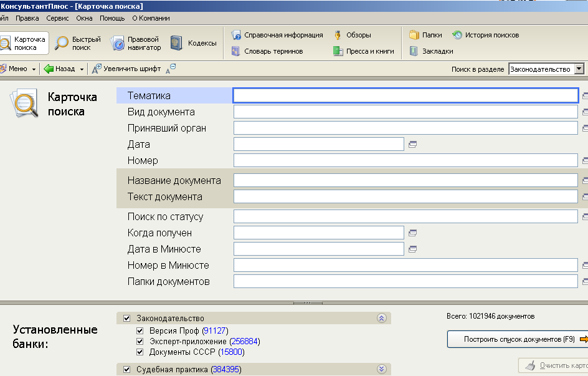Viewport: 588px width, 376px height.
Task: Click the green Назад arrow icon
Action: (49, 69)
